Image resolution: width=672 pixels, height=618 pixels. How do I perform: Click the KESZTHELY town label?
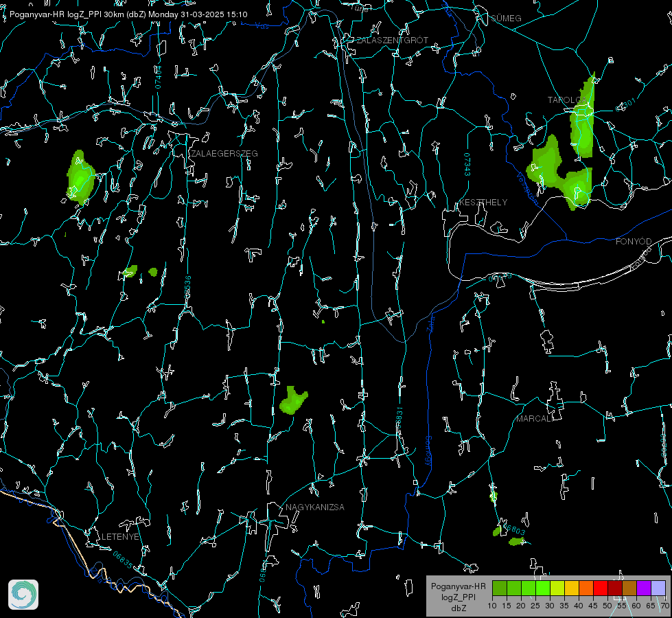click(483, 203)
